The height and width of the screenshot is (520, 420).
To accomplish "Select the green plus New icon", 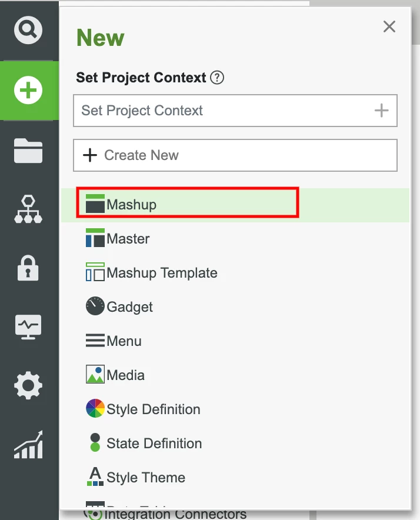I will (x=29, y=91).
